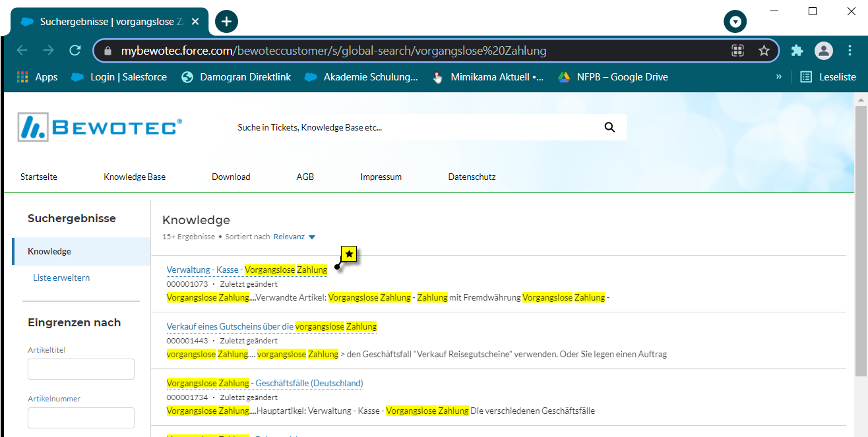Viewport: 868px width, 437px height.
Task: Open article Verwaltung - Kasse - Vorgangslose Zahlung
Action: tap(246, 270)
